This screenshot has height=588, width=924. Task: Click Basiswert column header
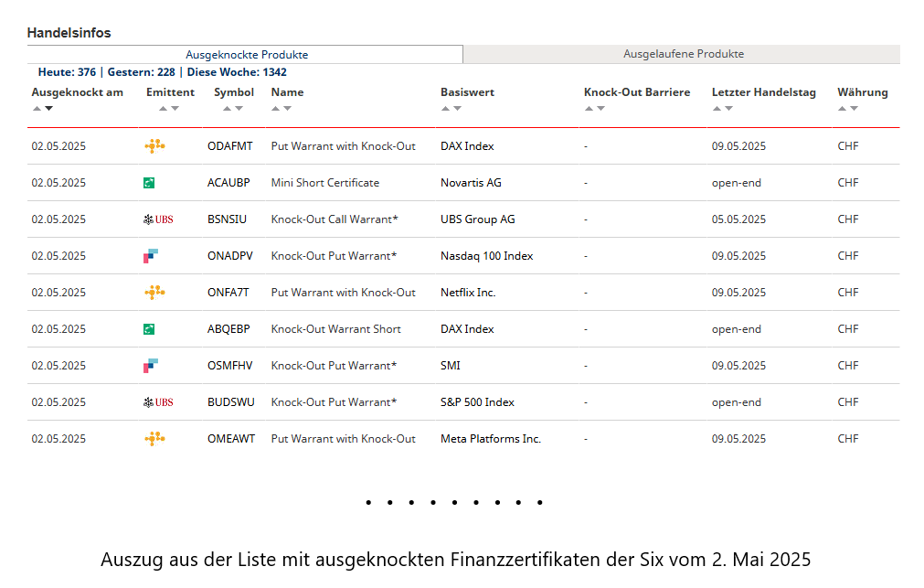[x=467, y=92]
